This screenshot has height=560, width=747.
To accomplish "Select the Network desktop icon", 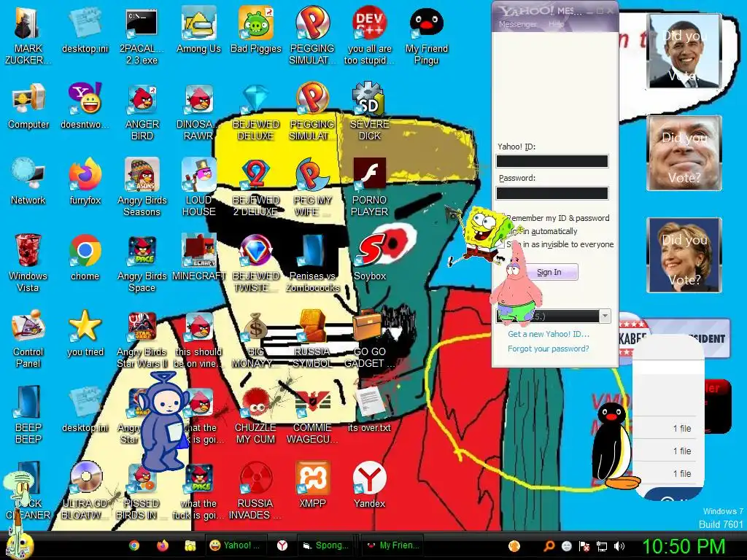I will [28, 182].
